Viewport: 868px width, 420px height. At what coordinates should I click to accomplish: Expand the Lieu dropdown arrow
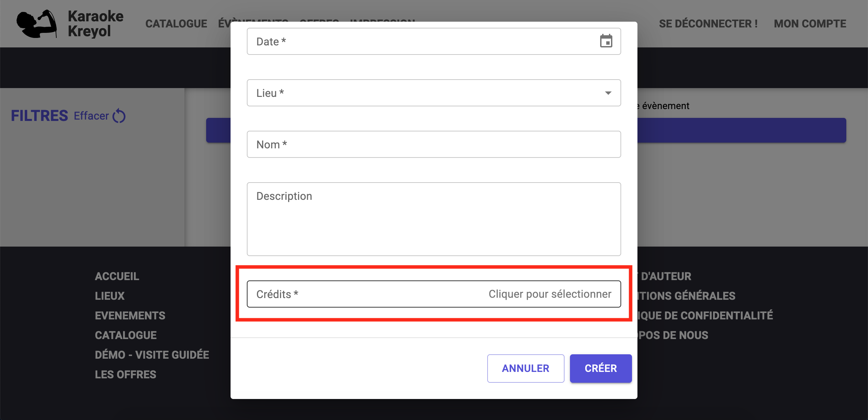coord(608,93)
